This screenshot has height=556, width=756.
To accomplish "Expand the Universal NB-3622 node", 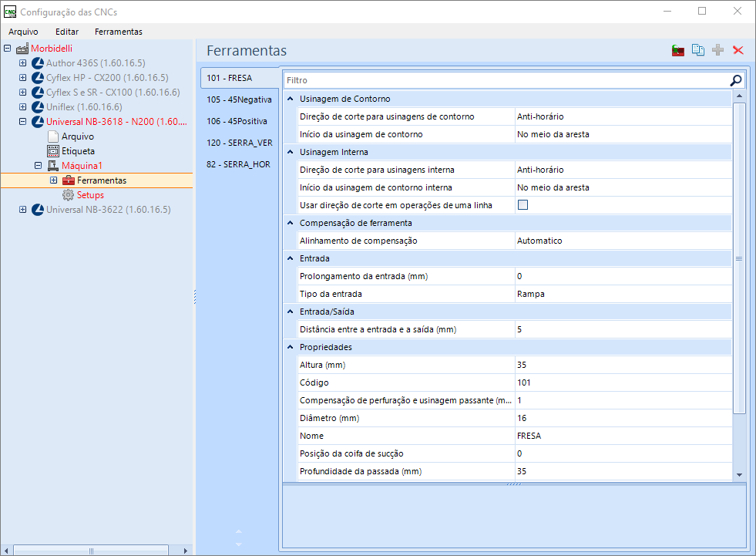I will click(22, 210).
